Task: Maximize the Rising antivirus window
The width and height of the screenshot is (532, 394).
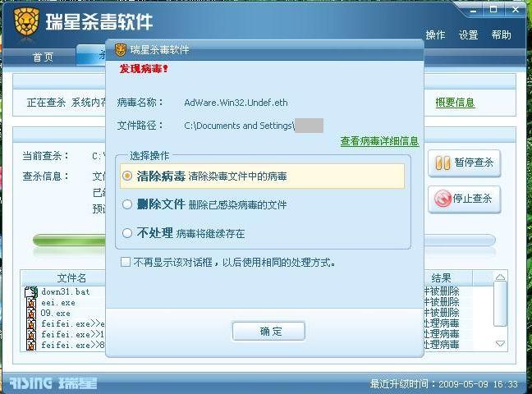Action: coord(493,10)
